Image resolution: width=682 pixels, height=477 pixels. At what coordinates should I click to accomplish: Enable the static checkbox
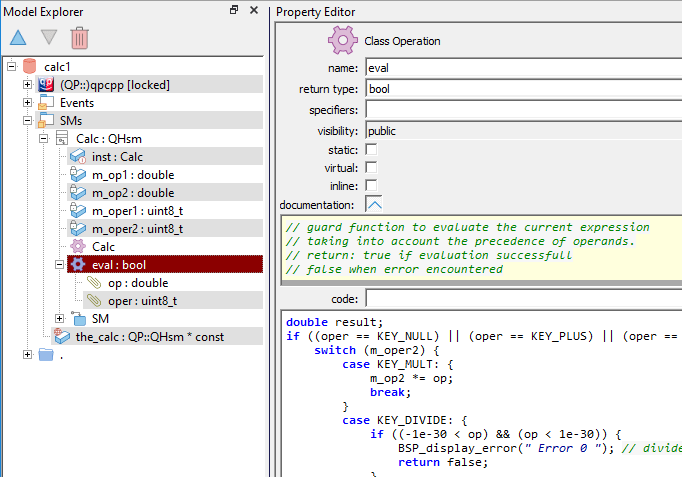[x=371, y=149]
